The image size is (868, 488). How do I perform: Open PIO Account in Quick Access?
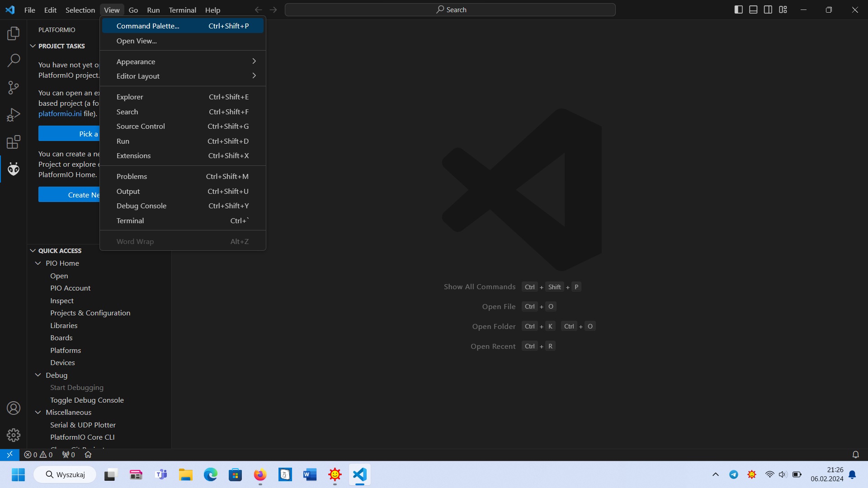[70, 288]
